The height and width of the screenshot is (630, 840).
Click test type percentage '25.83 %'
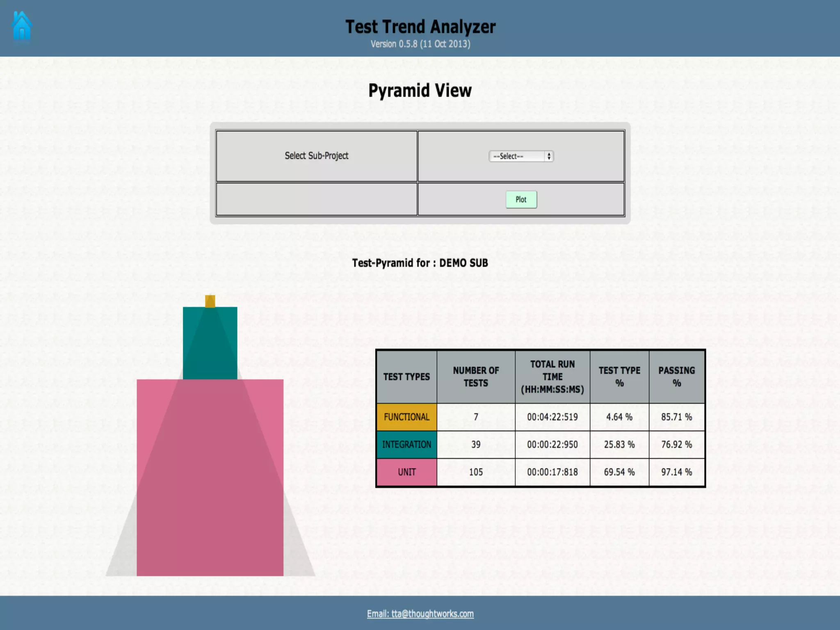(619, 445)
